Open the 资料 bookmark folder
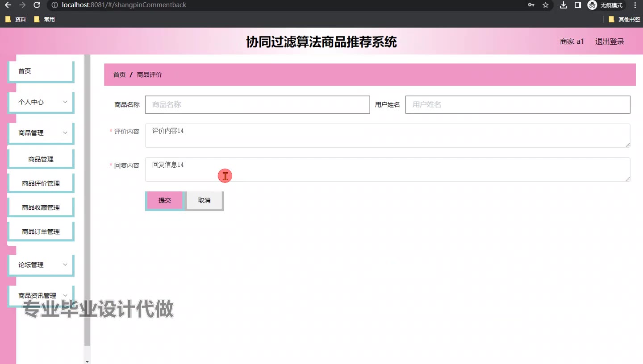Image resolution: width=643 pixels, height=364 pixels. pyautogui.click(x=16, y=19)
